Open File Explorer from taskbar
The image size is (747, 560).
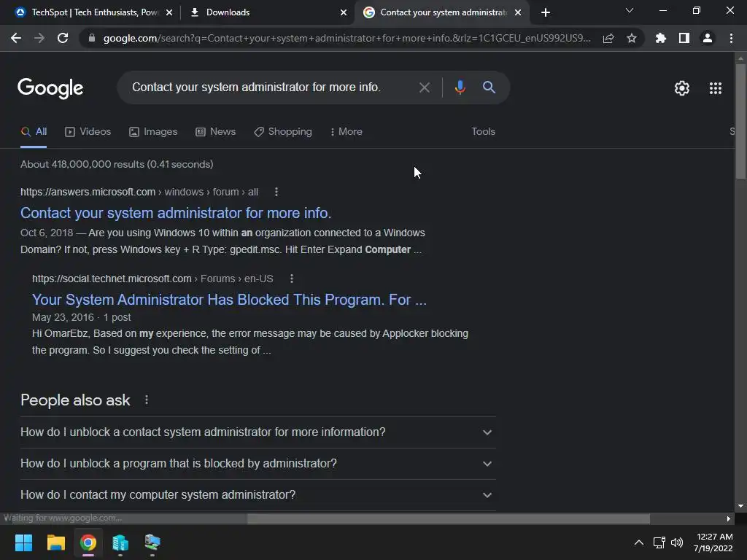click(55, 542)
